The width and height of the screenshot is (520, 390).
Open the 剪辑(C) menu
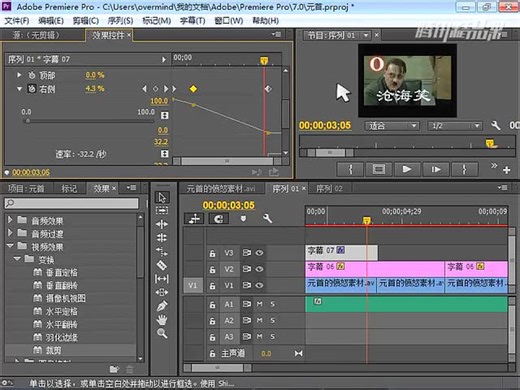click(x=86, y=21)
